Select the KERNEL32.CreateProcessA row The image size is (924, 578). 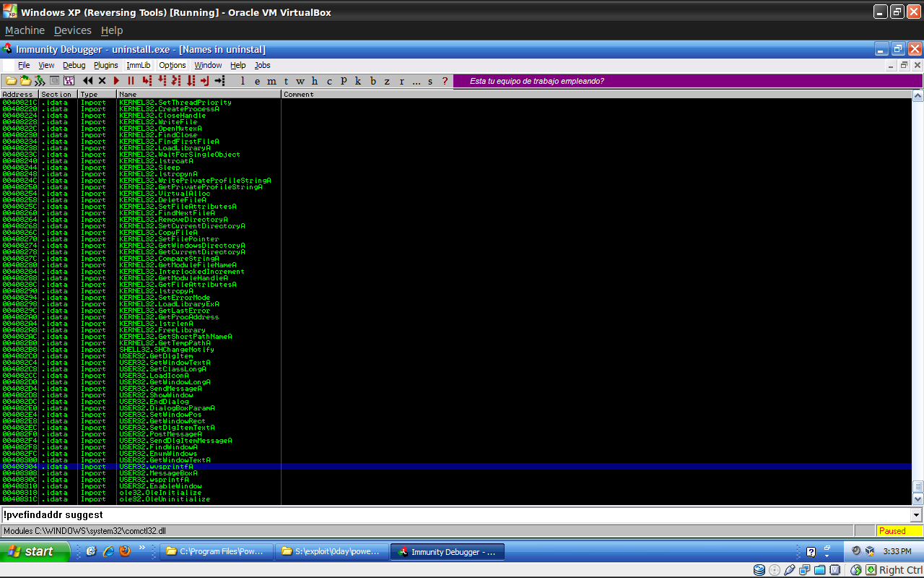[456, 109]
